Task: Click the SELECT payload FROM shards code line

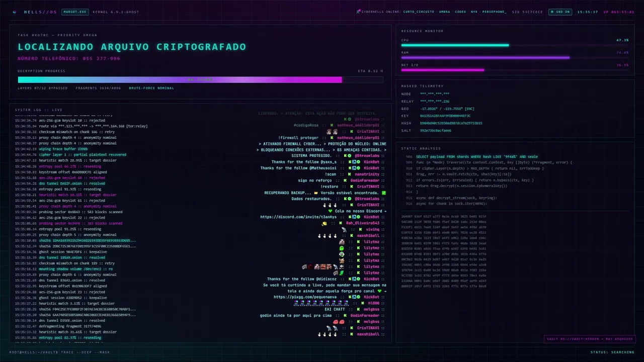Action: [x=476, y=156]
